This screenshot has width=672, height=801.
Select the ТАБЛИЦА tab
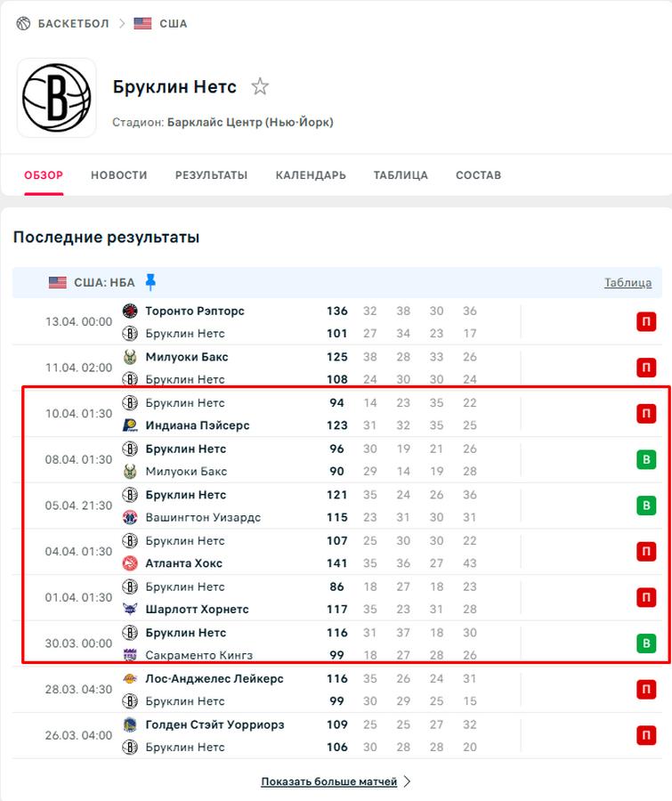click(x=401, y=175)
